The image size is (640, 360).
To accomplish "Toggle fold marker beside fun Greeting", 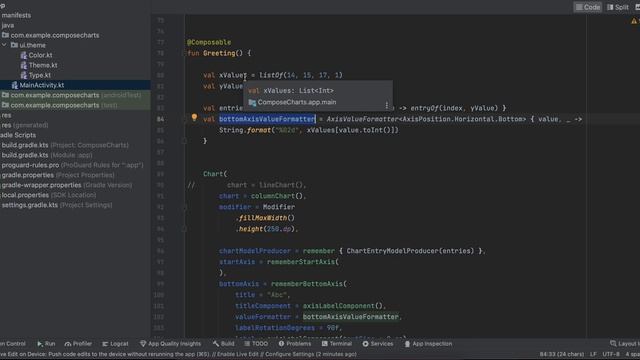I will tap(184, 53).
